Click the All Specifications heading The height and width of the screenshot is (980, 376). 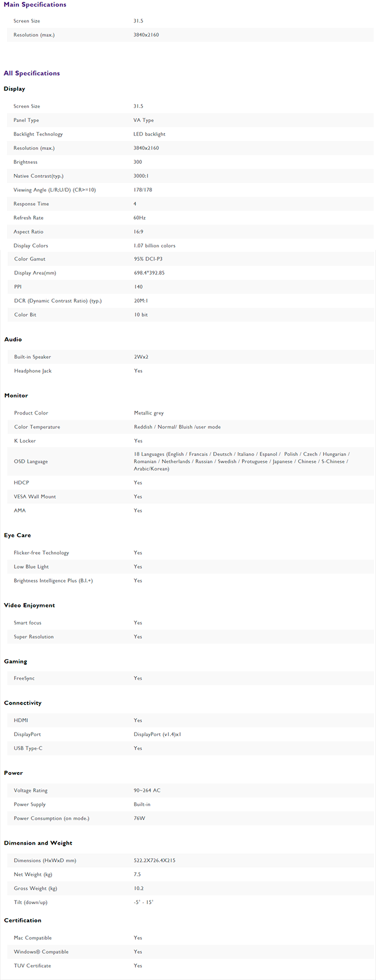point(32,74)
